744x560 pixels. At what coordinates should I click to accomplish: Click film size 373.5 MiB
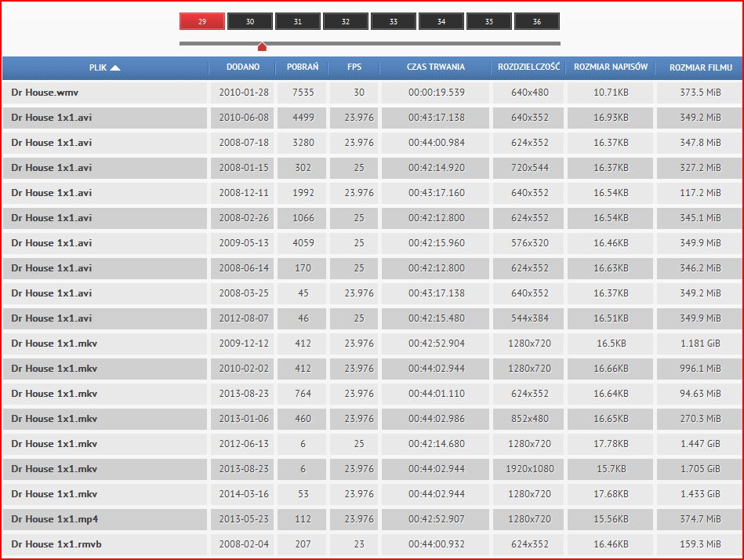(700, 93)
